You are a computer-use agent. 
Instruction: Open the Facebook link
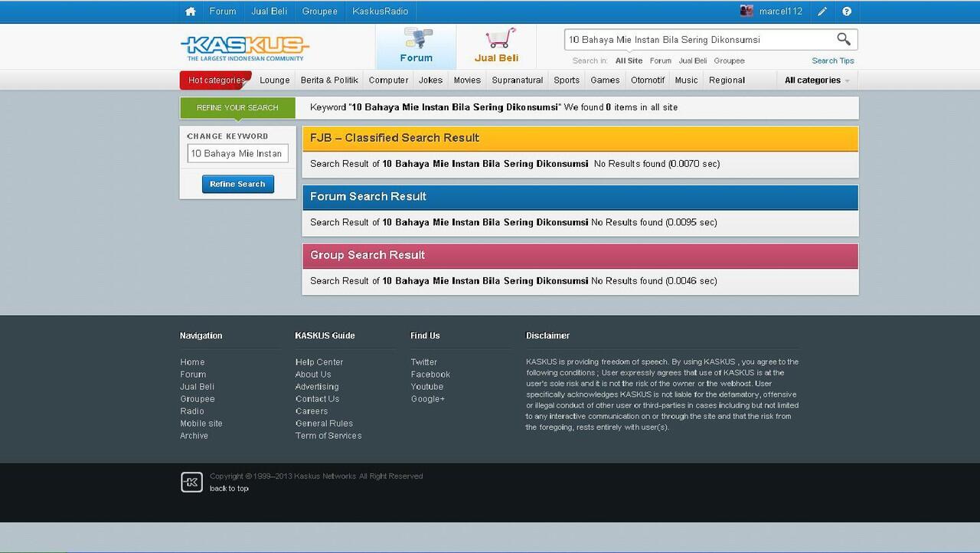(x=430, y=375)
